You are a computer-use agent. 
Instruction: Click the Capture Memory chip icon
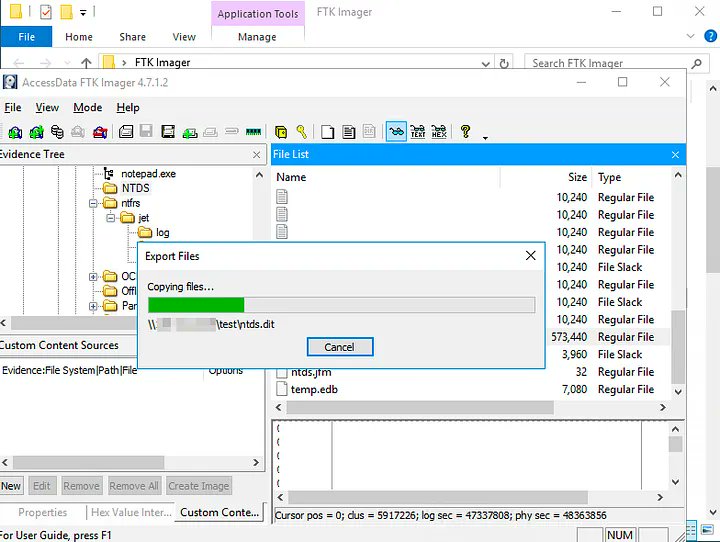click(x=253, y=132)
